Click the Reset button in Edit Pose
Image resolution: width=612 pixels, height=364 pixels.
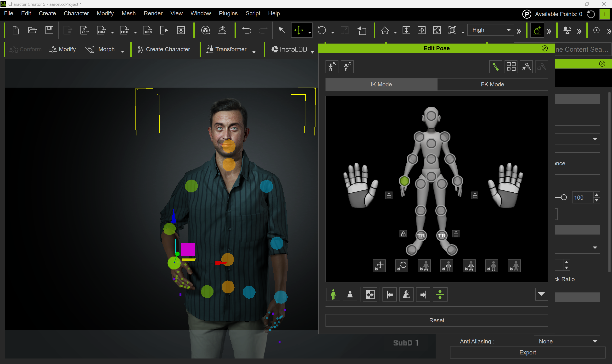click(x=437, y=320)
